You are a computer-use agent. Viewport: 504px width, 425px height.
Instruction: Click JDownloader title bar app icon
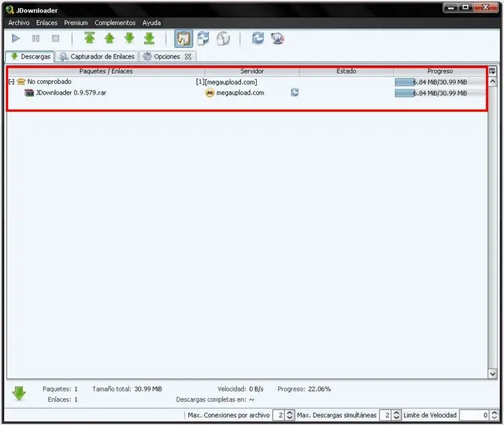(x=10, y=10)
